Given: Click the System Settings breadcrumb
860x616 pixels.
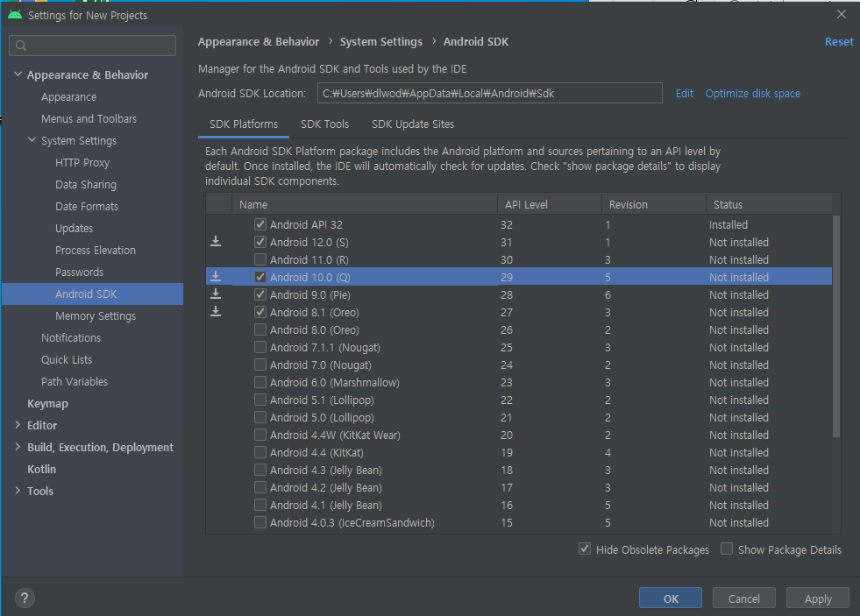Looking at the screenshot, I should point(381,42).
